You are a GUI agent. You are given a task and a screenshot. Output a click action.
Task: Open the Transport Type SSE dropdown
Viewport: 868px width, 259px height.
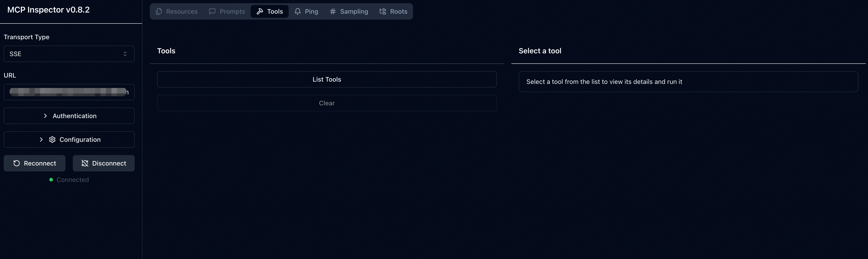[69, 54]
